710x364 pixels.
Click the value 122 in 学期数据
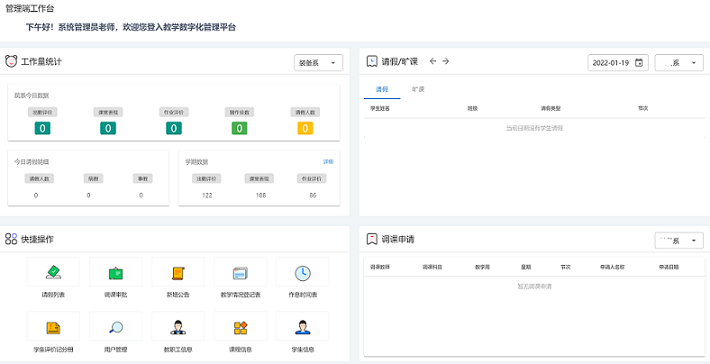[x=207, y=196]
